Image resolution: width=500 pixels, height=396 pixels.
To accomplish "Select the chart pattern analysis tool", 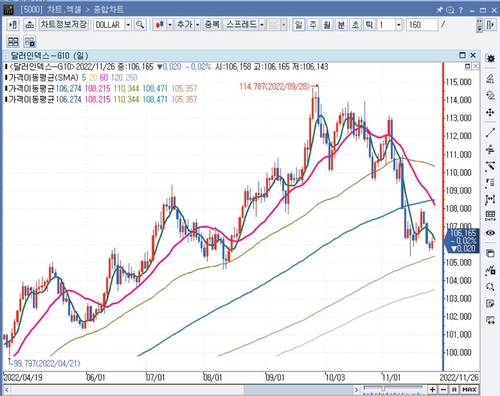I will tap(490, 270).
